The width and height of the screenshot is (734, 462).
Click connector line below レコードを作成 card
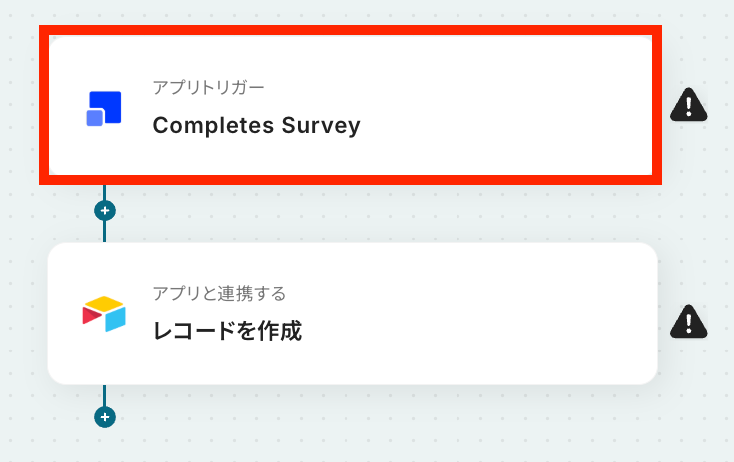coord(104,395)
